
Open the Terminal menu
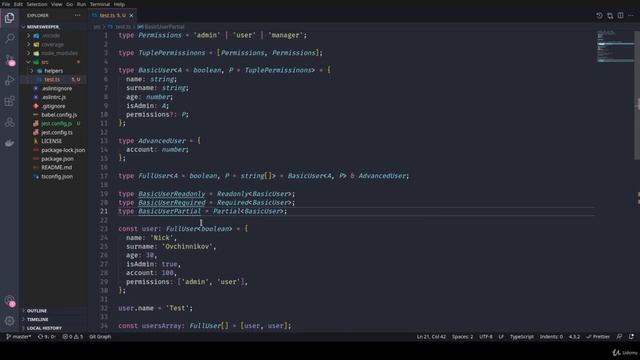100,4
